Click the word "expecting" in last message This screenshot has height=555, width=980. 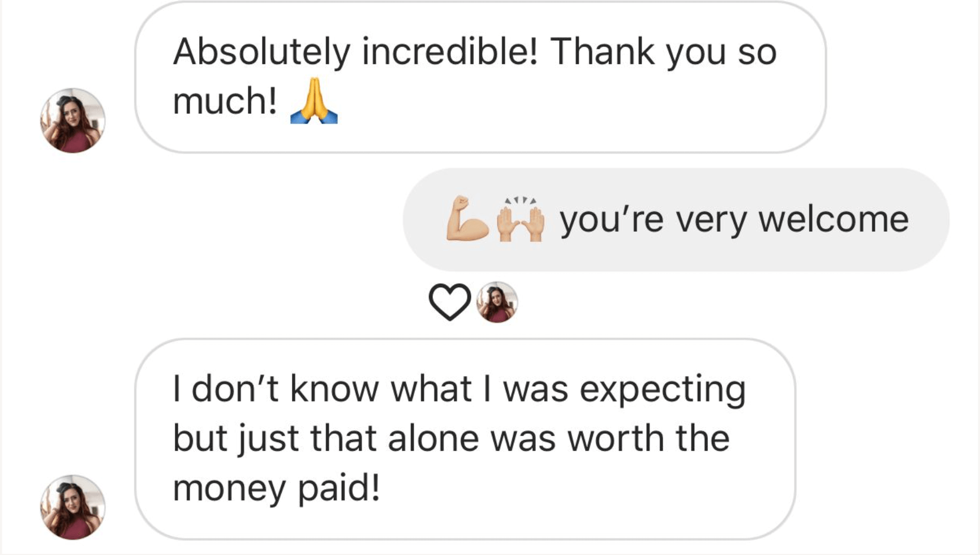[663, 389]
